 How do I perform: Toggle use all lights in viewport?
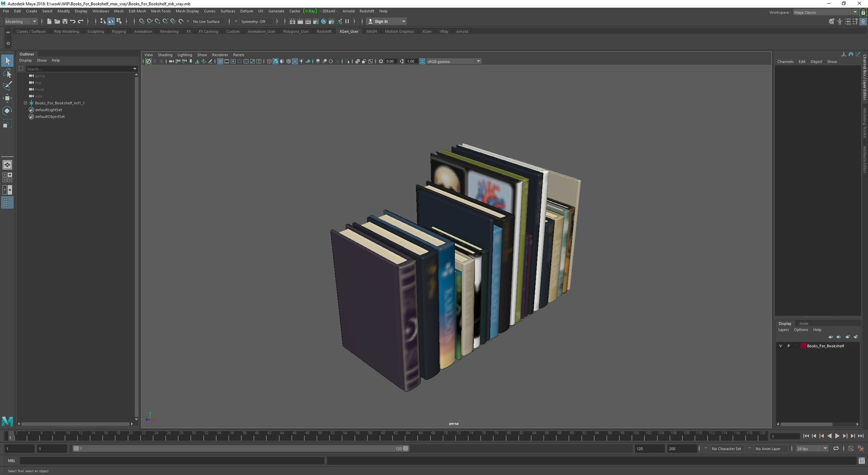301,62
